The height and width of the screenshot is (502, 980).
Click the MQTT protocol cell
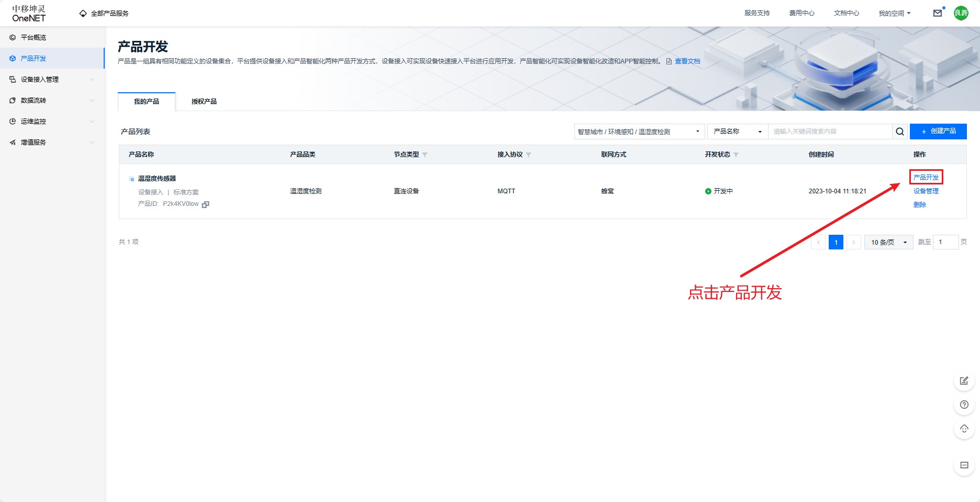506,191
